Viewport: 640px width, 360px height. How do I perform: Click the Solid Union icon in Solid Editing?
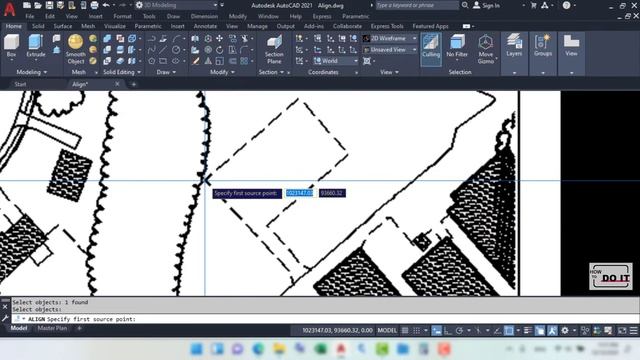[x=107, y=38]
